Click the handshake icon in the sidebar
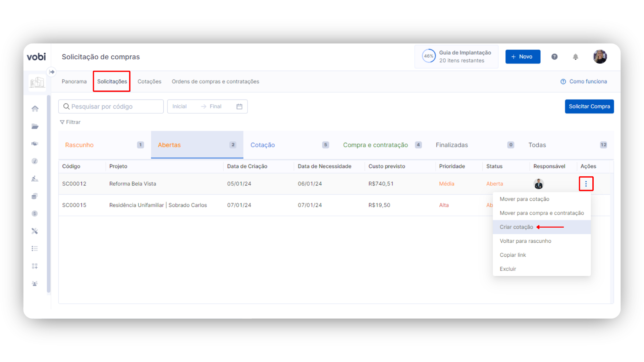Image resolution: width=644 pixels, height=362 pixels. (x=35, y=143)
